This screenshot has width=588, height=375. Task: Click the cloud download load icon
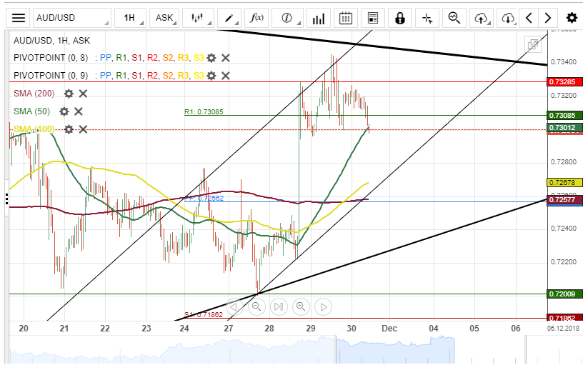507,18
